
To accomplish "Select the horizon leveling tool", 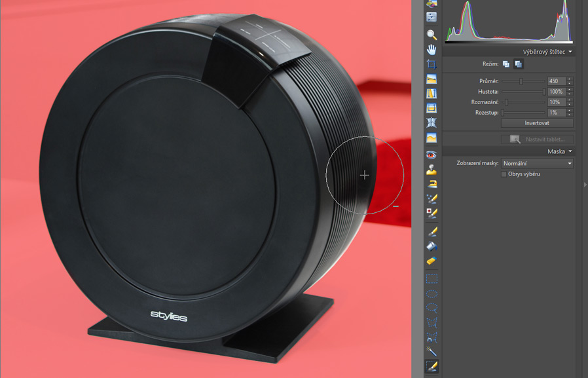I will tap(432, 79).
